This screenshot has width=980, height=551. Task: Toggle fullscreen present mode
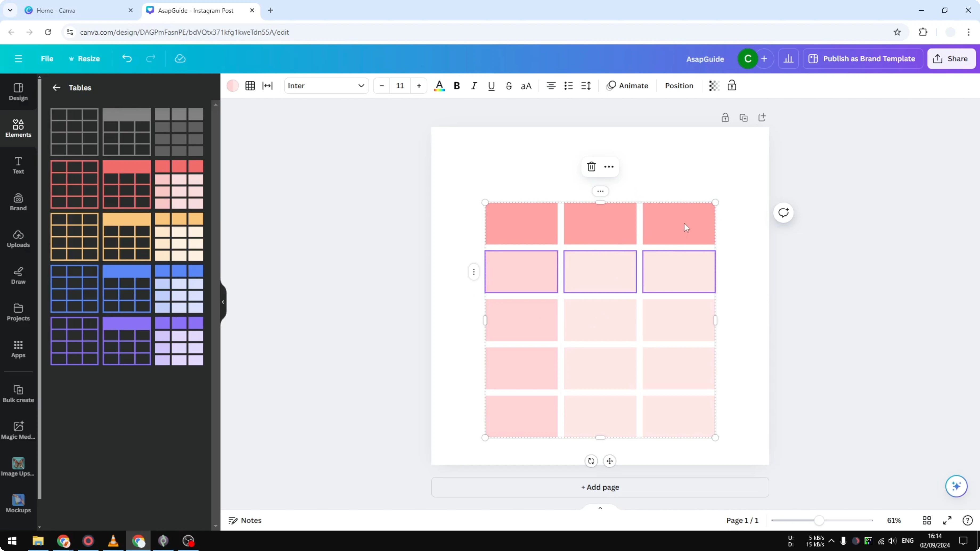(947, 520)
